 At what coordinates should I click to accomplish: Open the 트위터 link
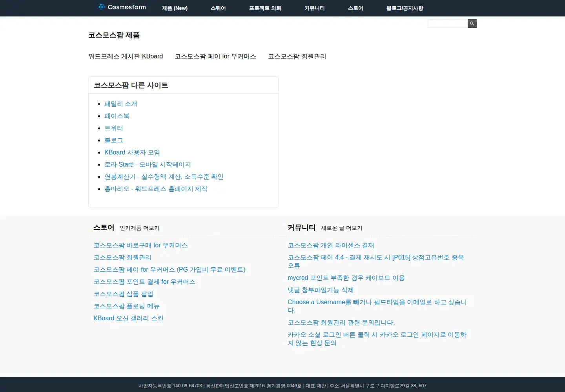point(114,128)
